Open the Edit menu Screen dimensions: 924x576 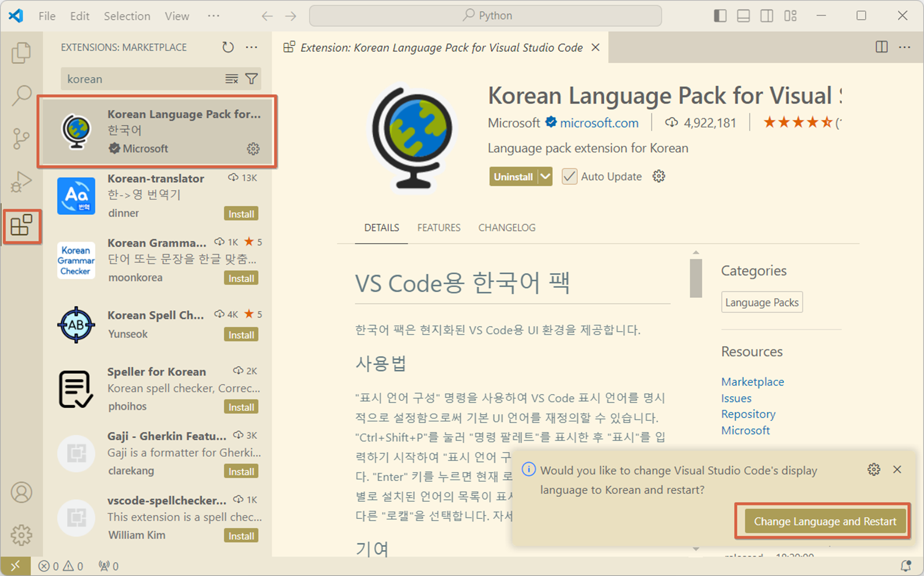79,16
